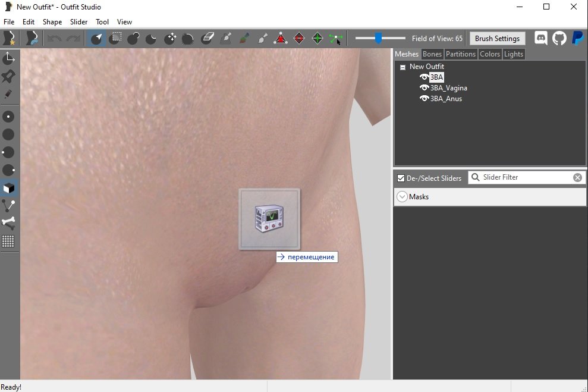
Task: Click the Field of View slider handle
Action: [x=378, y=39]
